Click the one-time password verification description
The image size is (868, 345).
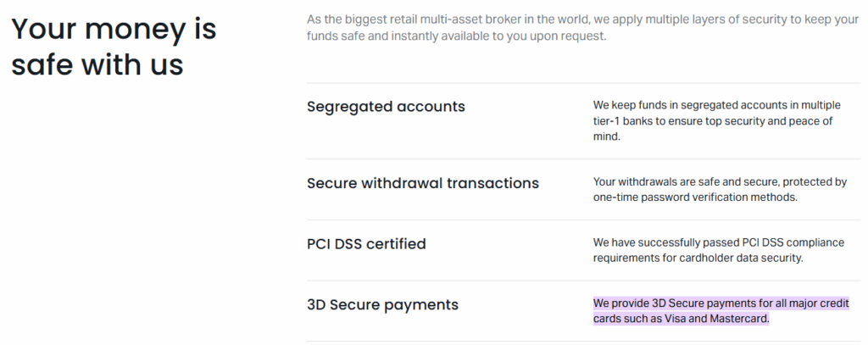pos(720,189)
